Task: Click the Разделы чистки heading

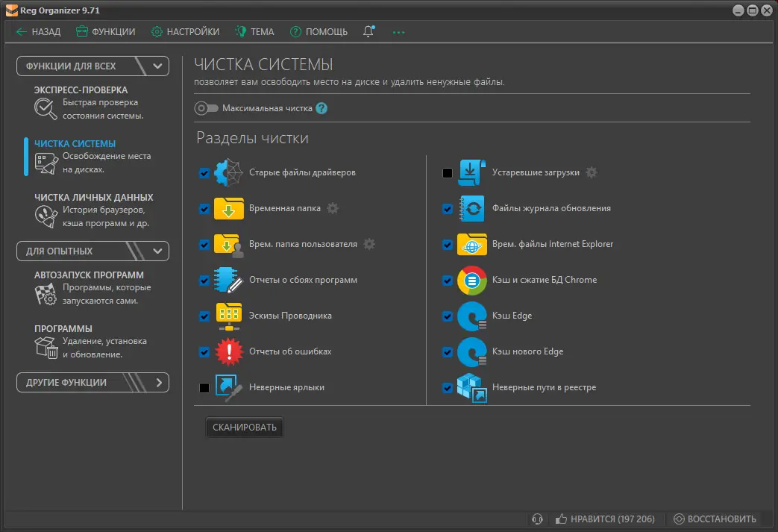Action: pyautogui.click(x=252, y=138)
